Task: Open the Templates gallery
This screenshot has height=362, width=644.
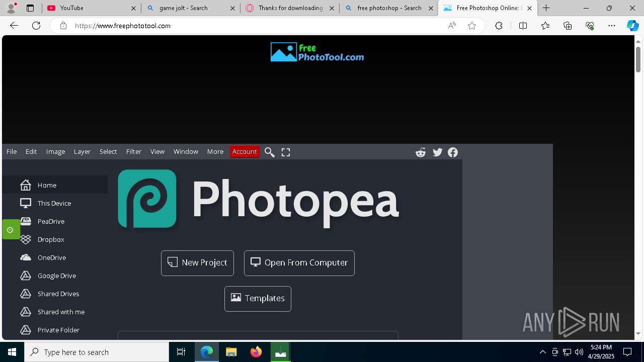Action: click(x=258, y=299)
